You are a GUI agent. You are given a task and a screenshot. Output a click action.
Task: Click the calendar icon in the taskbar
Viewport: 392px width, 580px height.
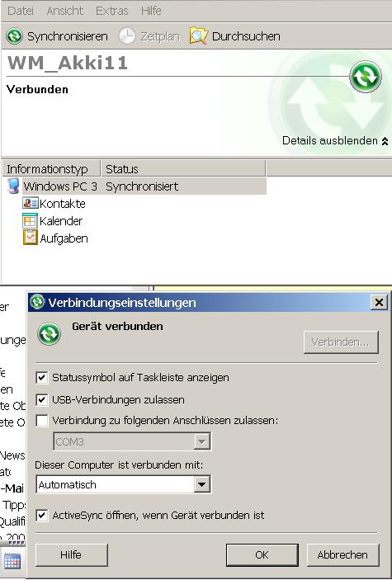pos(12,562)
